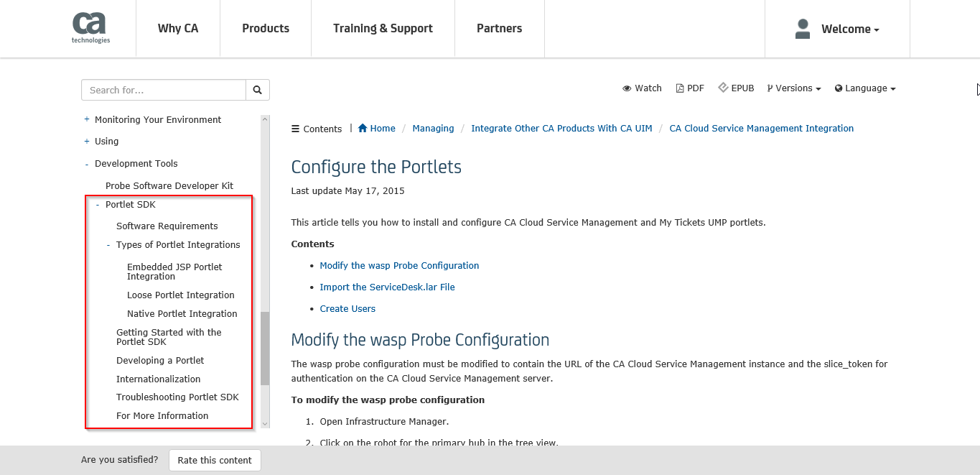This screenshot has height=475, width=980.
Task: Select Software Requirements tree item
Action: (167, 226)
